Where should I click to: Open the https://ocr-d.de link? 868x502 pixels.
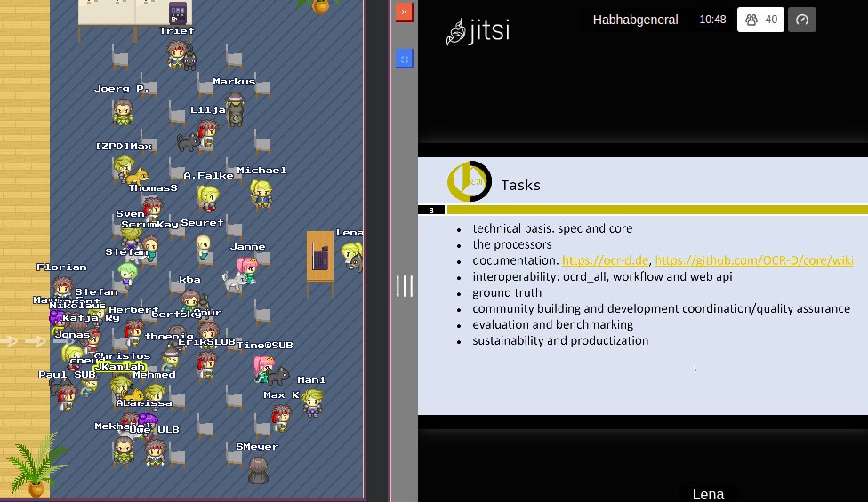(x=605, y=260)
